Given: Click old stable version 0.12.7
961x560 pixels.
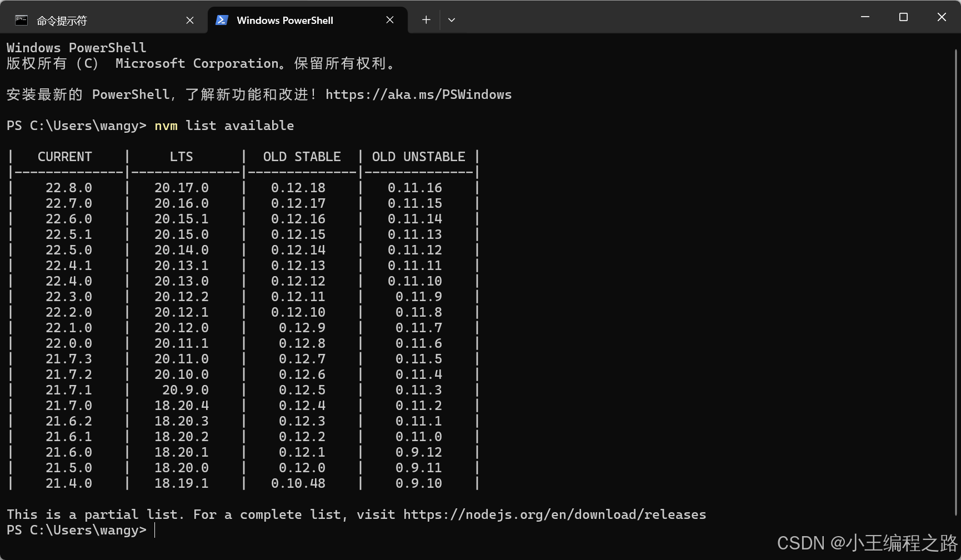Looking at the screenshot, I should point(302,359).
